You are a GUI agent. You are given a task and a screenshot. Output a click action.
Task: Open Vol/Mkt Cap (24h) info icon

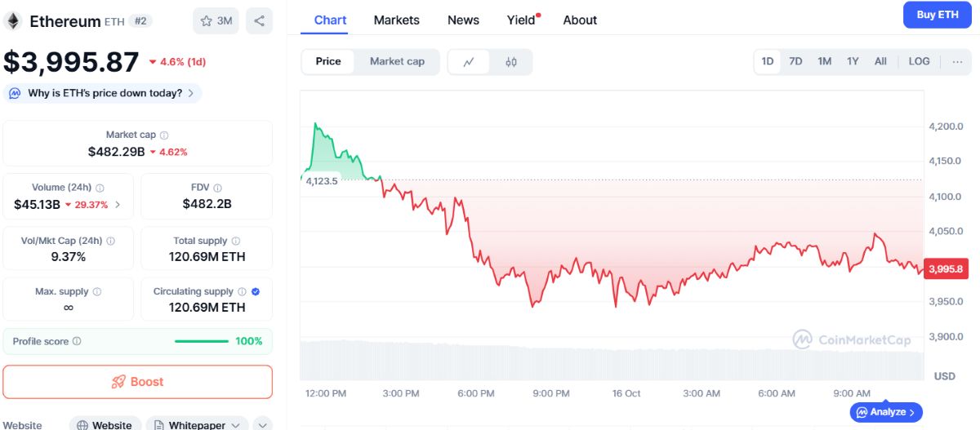click(x=110, y=242)
